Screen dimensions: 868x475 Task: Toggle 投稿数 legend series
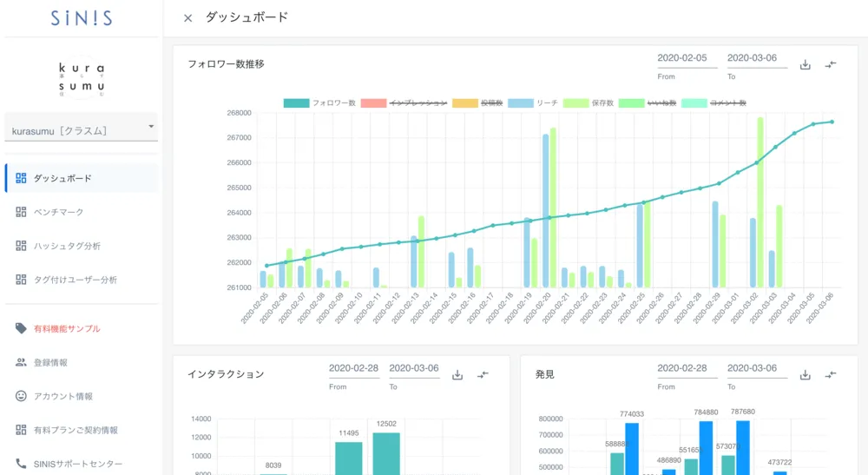tap(477, 103)
